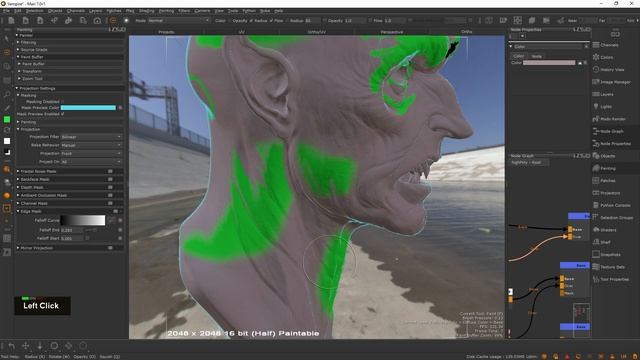Switch to the Perspective view tab
640x360 pixels.
[391, 32]
